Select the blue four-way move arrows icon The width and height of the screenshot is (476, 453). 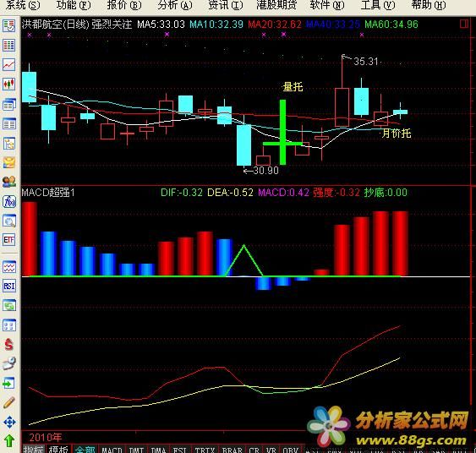coord(9,422)
